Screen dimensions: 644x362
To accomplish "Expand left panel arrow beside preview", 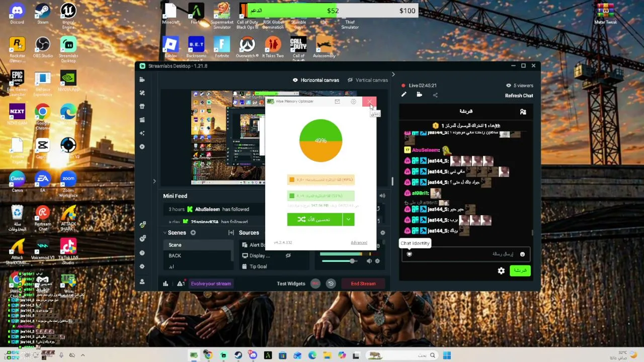I will point(154,182).
